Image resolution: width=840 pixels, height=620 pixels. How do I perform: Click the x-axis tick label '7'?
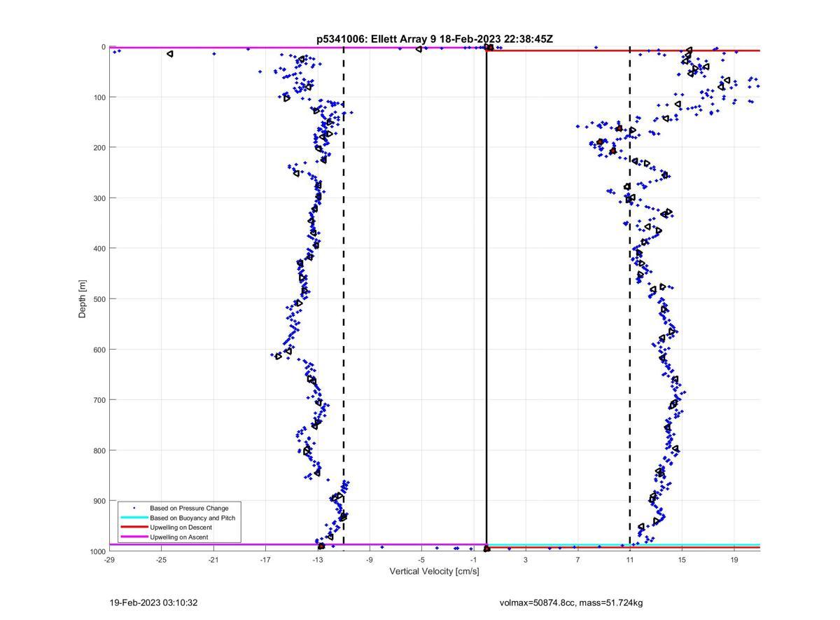coord(577,560)
